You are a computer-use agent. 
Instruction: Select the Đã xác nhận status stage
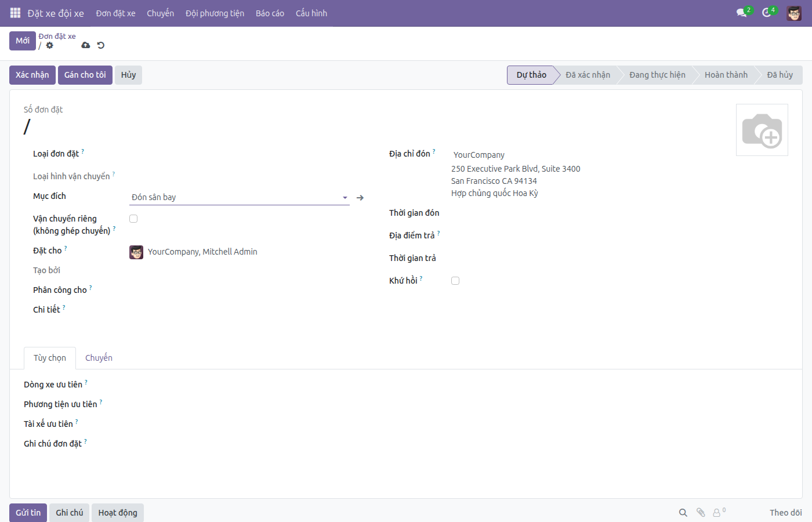(x=588, y=75)
